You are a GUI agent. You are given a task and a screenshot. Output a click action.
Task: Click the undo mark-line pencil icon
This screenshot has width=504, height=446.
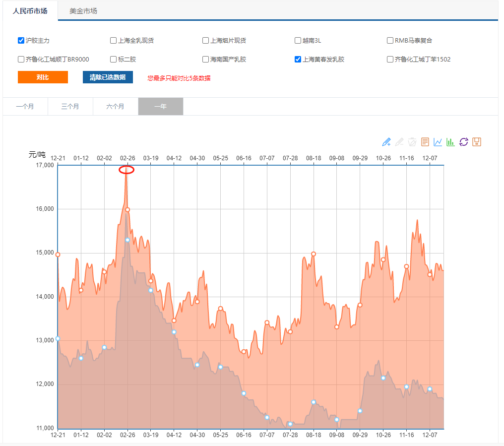pyautogui.click(x=399, y=142)
